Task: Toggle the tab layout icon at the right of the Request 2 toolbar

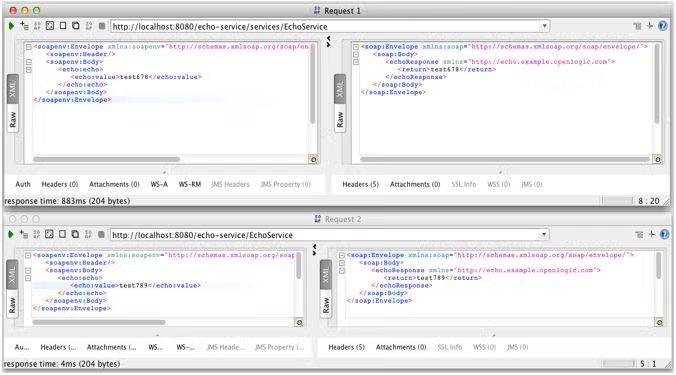Action: (x=639, y=234)
